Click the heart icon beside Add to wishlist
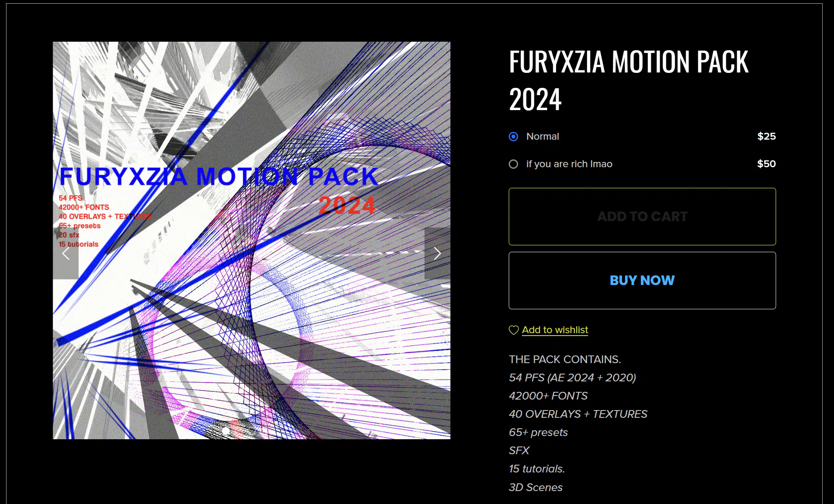Image resolution: width=834 pixels, height=504 pixels. (514, 330)
